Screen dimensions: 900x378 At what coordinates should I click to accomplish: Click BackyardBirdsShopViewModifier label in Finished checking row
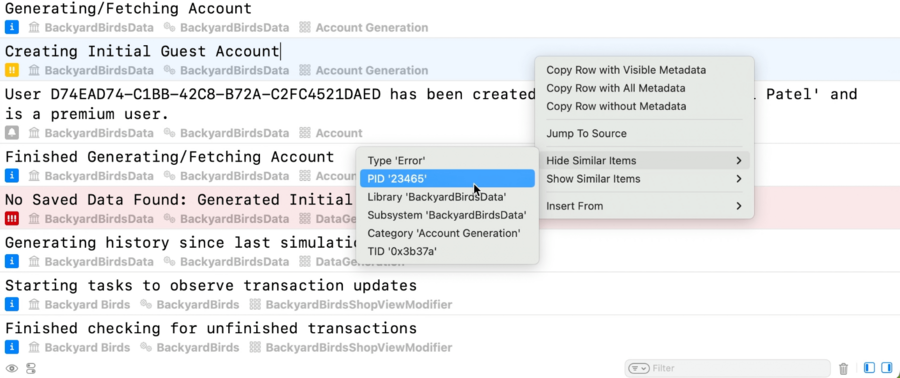[359, 348]
